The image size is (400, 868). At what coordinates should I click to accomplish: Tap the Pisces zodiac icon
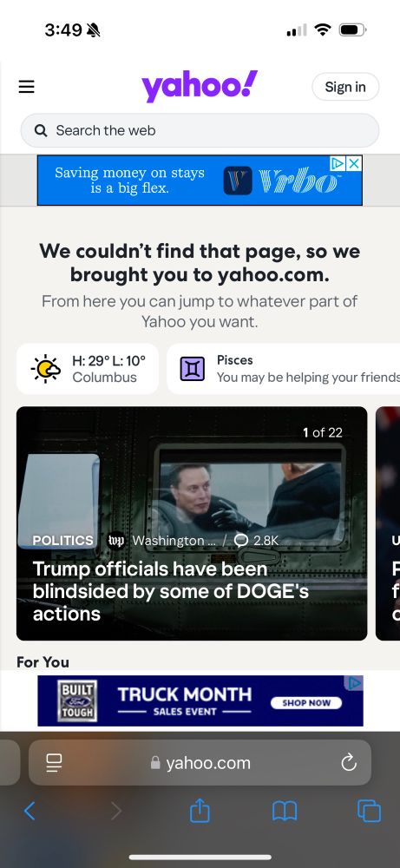(x=193, y=369)
